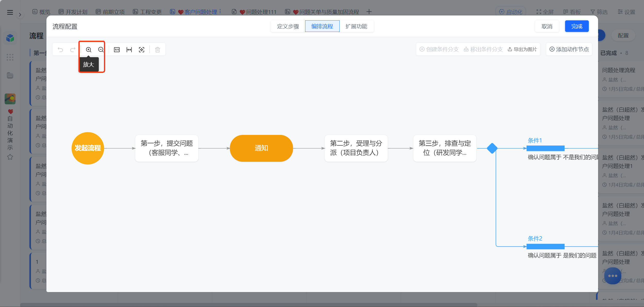Open the 户问题处理1 card in 已完成 column
The height and width of the screenshot is (307, 644).
[x=621, y=171]
